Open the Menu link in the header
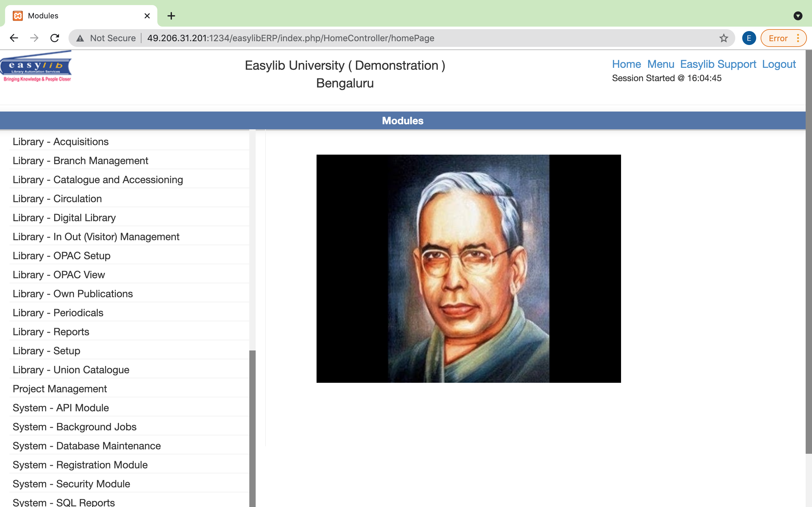The image size is (812, 507). coord(661,64)
